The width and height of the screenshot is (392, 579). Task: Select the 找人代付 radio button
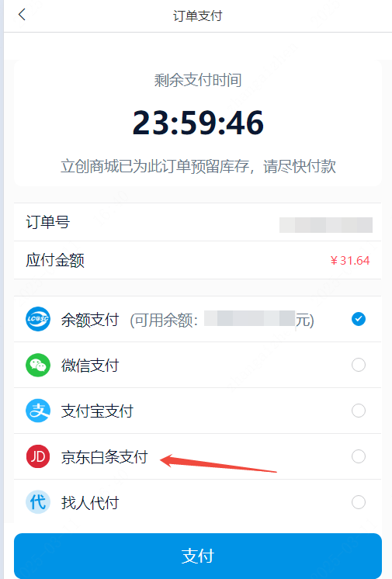point(359,502)
